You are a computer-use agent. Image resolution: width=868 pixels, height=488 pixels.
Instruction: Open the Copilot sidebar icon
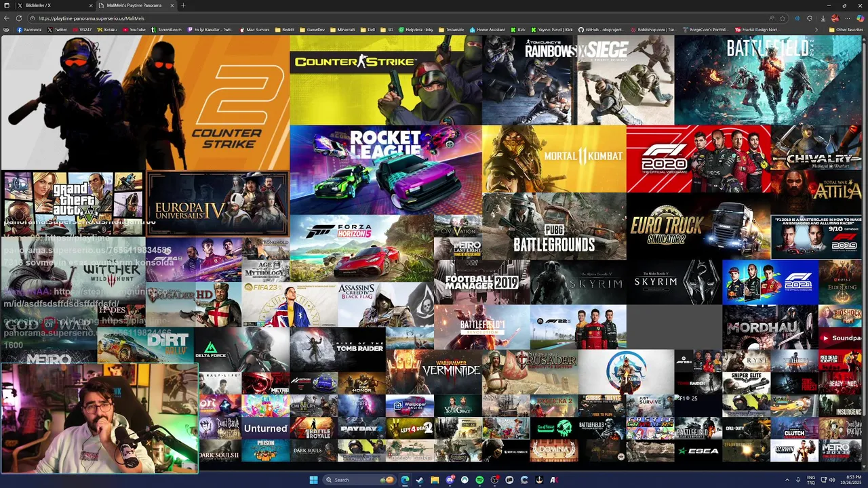[x=861, y=18]
